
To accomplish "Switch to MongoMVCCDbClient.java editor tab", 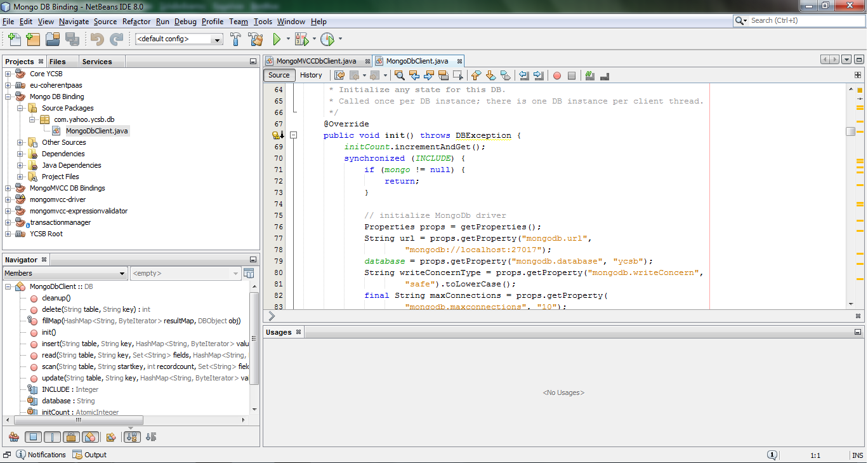I will (317, 61).
